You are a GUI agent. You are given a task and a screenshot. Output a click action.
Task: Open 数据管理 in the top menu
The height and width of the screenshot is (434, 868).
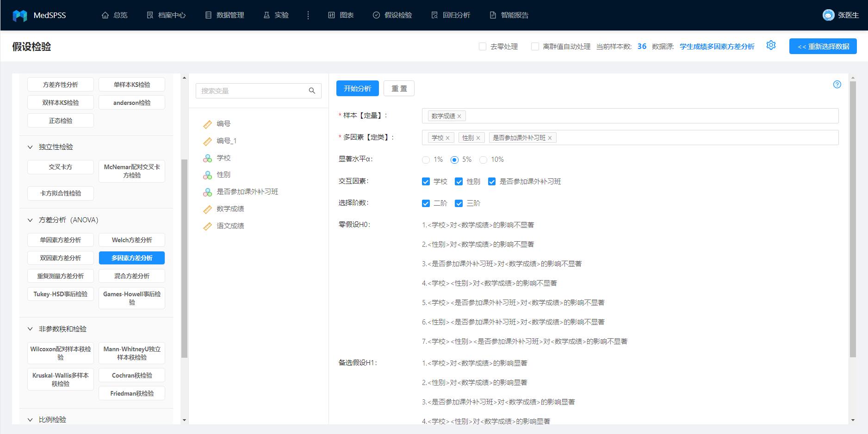[224, 14]
